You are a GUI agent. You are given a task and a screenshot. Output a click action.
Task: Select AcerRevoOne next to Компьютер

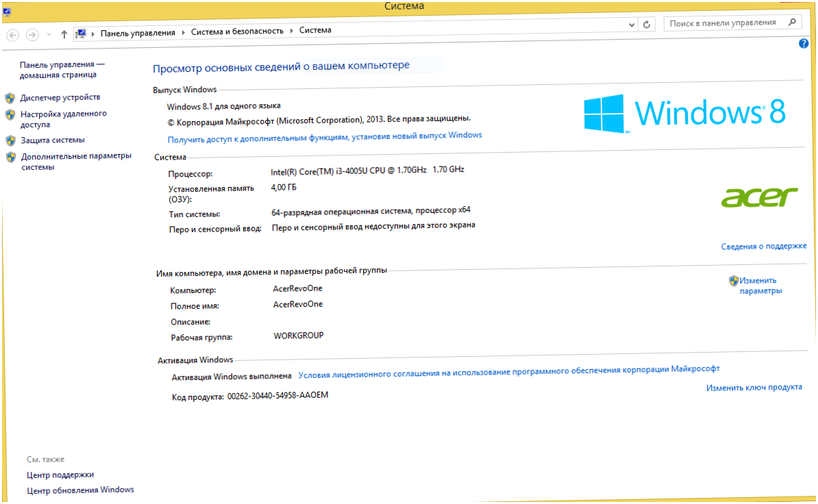tap(297, 289)
